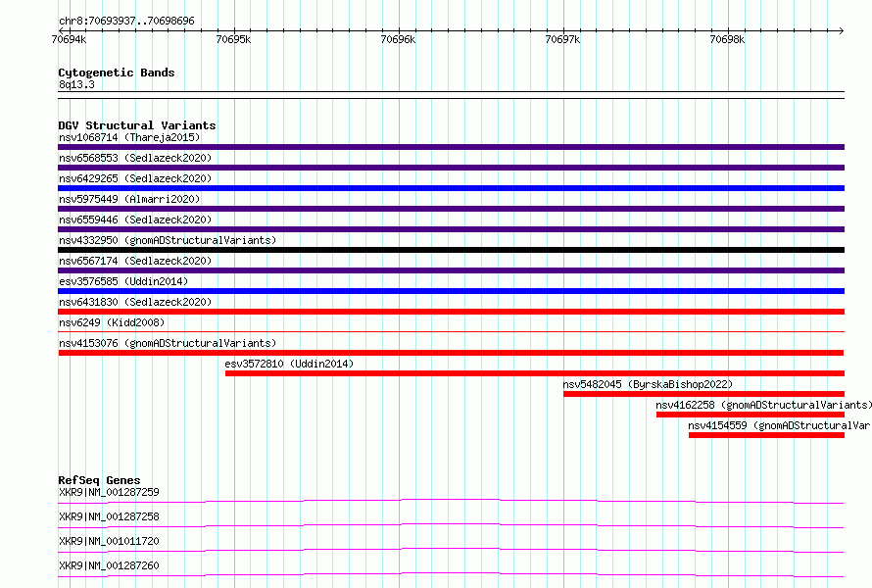Screen dimensions: 872x588
Task: Open nsv4332950 (gnomADStructuralVariants) label
Action: (x=168, y=240)
